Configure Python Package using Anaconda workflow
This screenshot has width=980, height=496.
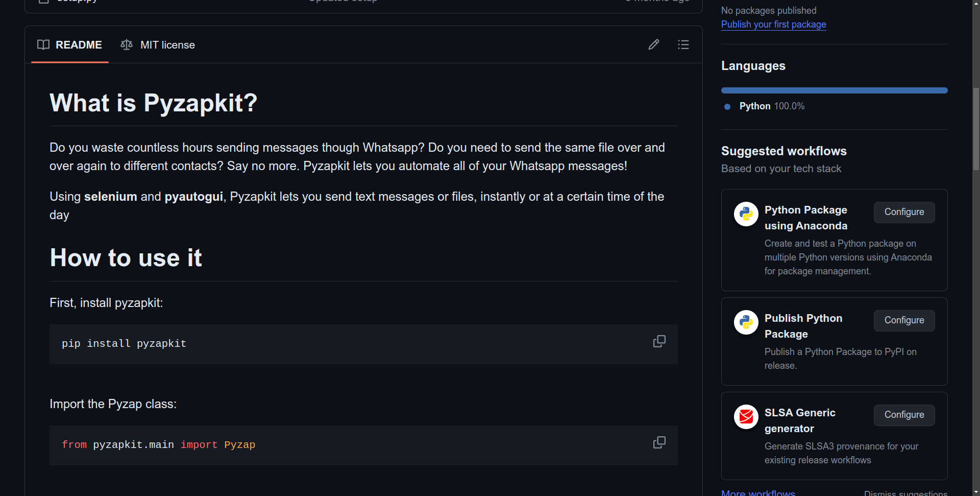tap(904, 212)
